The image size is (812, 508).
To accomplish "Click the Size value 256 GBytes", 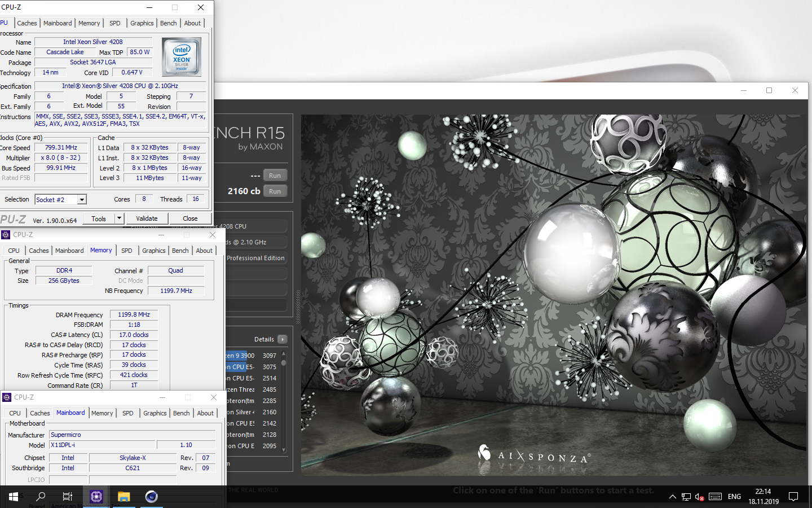I will (64, 281).
